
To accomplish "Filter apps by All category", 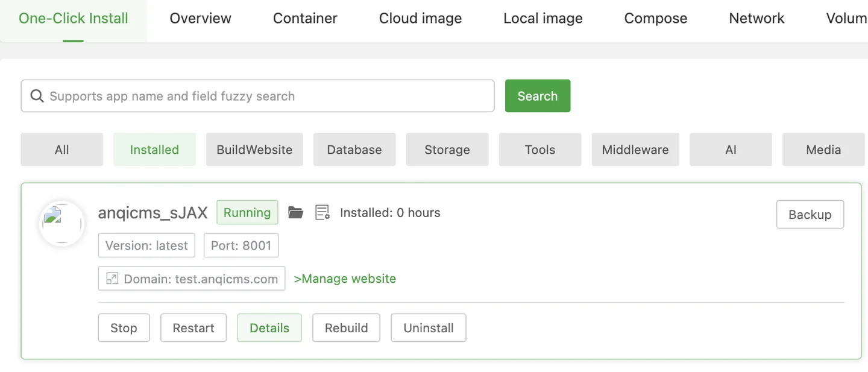I will (62, 150).
